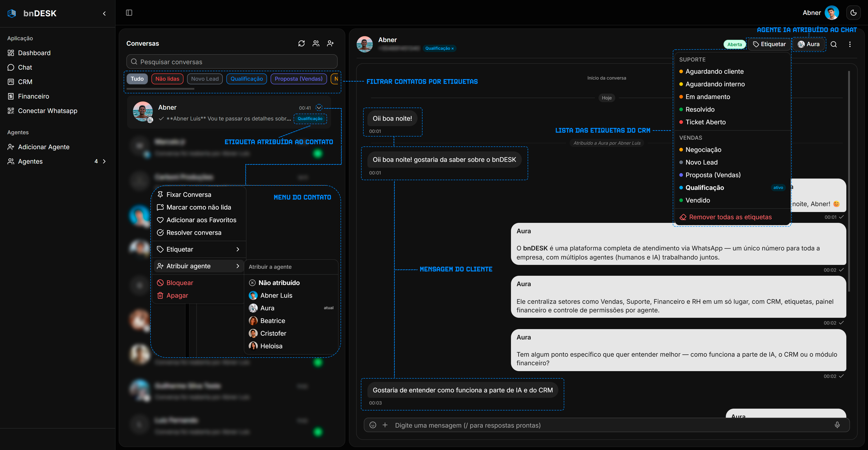This screenshot has width=868, height=450.
Task: Click the search icon in chat header
Action: (834, 44)
